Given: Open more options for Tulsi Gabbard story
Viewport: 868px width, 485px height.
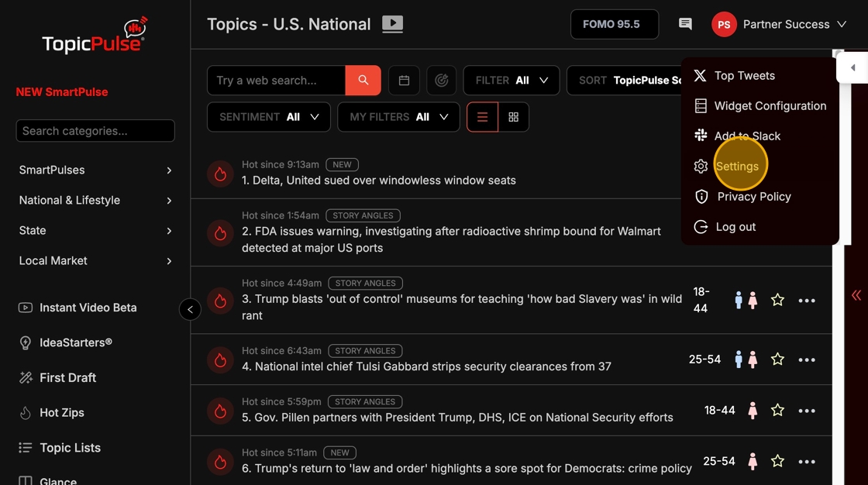Looking at the screenshot, I should click(x=807, y=359).
